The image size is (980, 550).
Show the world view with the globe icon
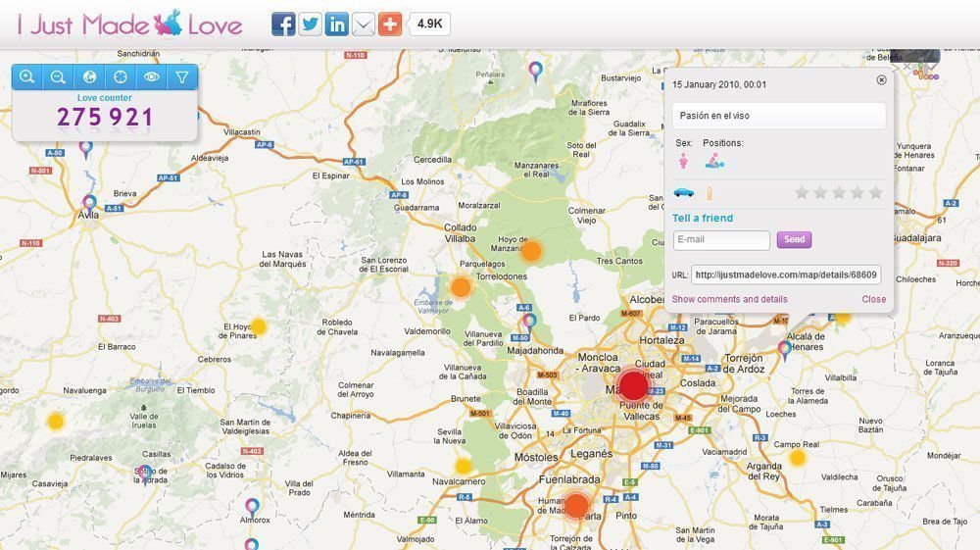tap(89, 76)
